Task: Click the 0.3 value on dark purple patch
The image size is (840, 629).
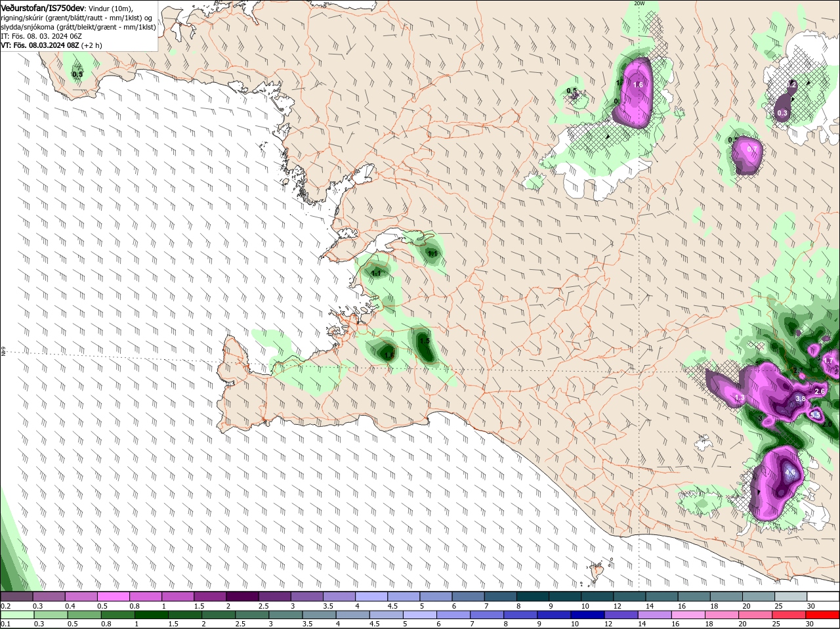Action: tap(782, 113)
